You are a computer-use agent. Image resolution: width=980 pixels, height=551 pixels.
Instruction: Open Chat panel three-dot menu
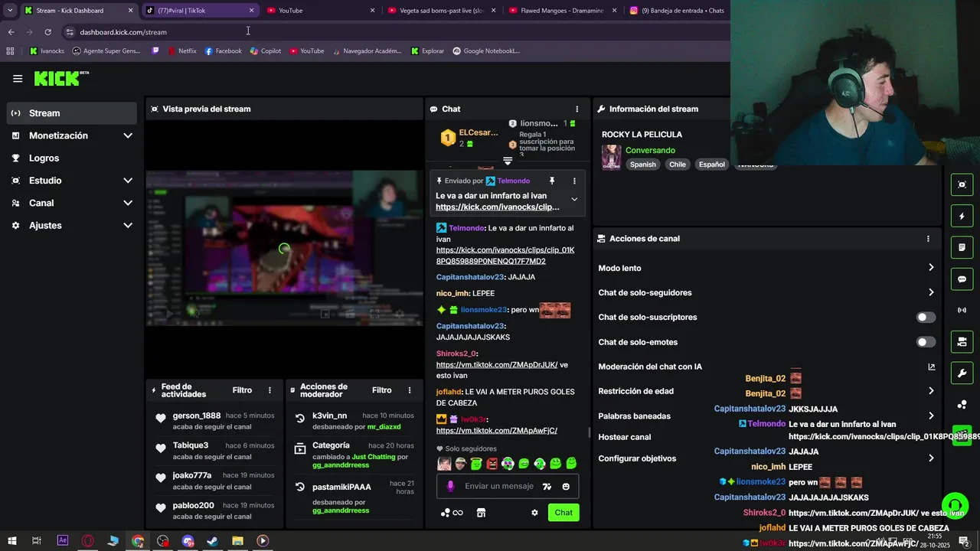(577, 109)
